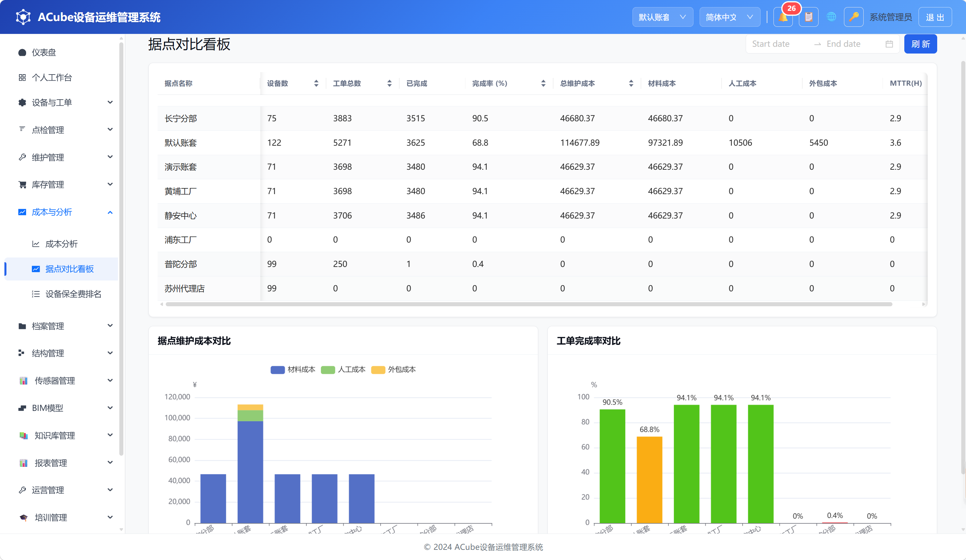Sort by 工单总数 column arrows
This screenshot has width=966, height=560.
(389, 83)
